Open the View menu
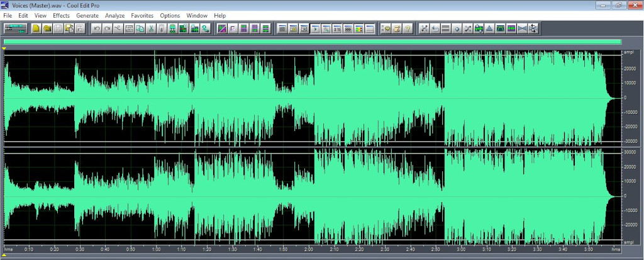 [40, 16]
